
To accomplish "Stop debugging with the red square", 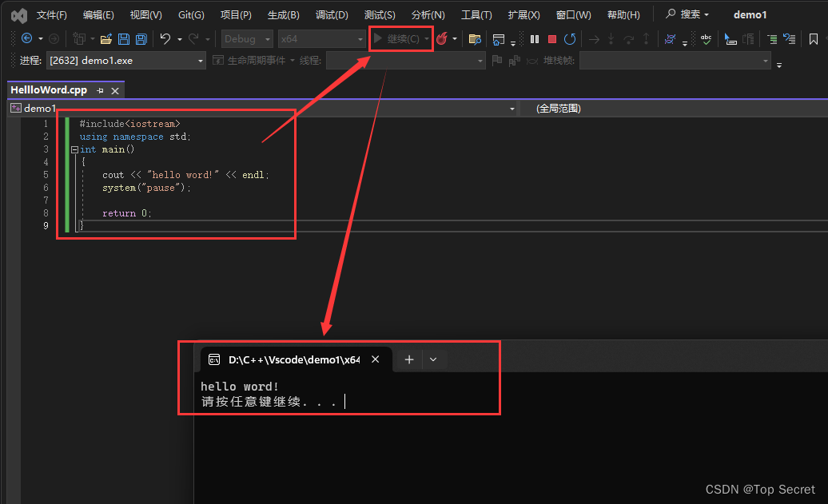I will 551,39.
